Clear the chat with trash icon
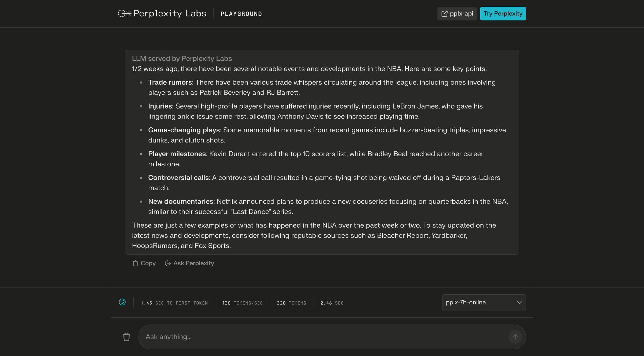 [126, 337]
